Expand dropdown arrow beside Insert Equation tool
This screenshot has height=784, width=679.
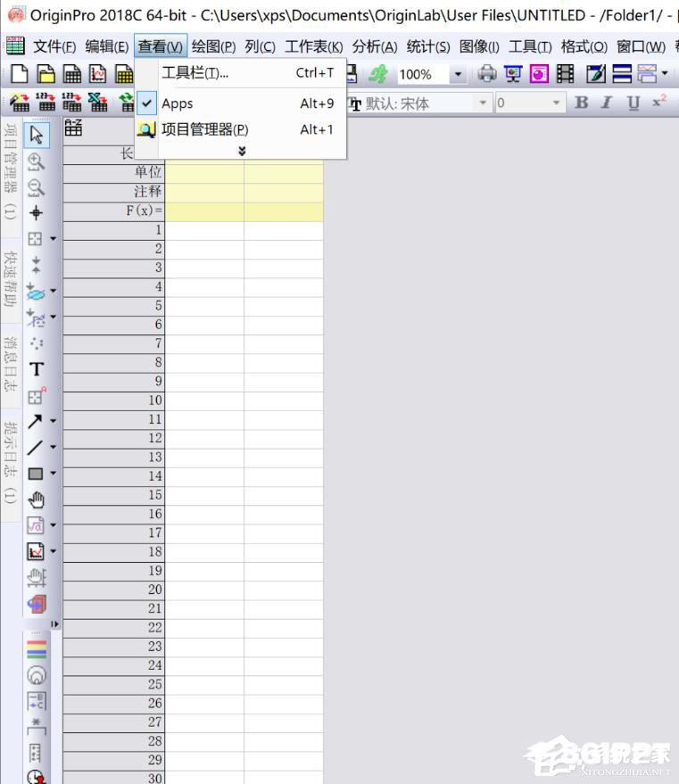coord(53,525)
